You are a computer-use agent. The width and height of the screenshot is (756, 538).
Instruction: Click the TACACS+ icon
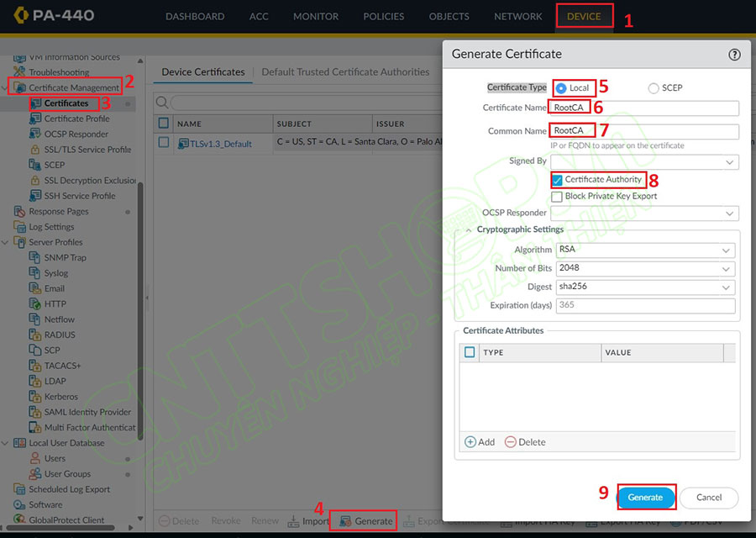pyautogui.click(x=35, y=366)
